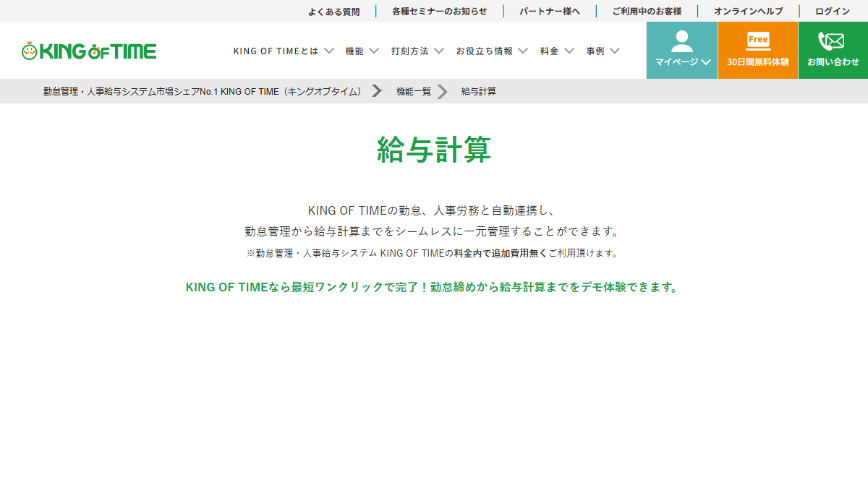
Task: Expand the 料金 menu chevron
Action: 569,51
